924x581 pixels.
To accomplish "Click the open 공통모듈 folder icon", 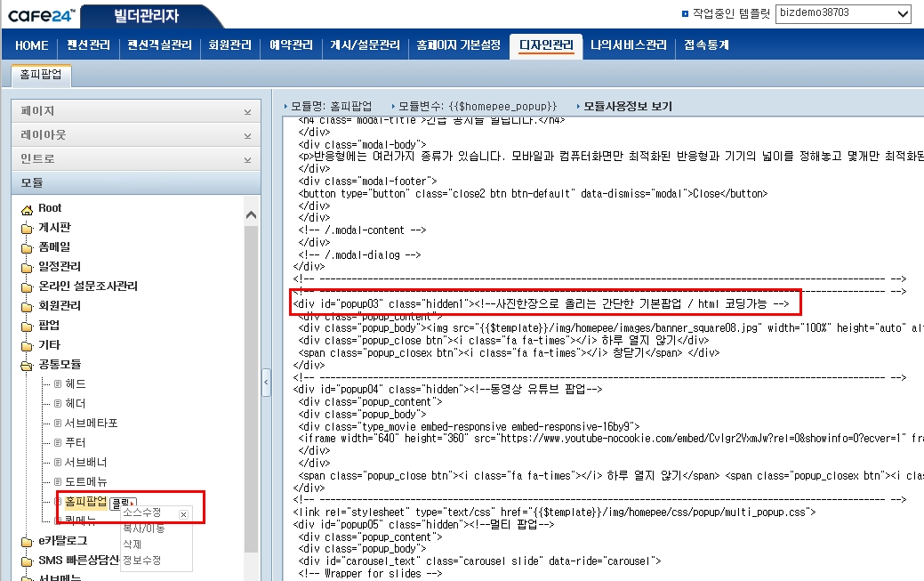I will click(x=28, y=365).
